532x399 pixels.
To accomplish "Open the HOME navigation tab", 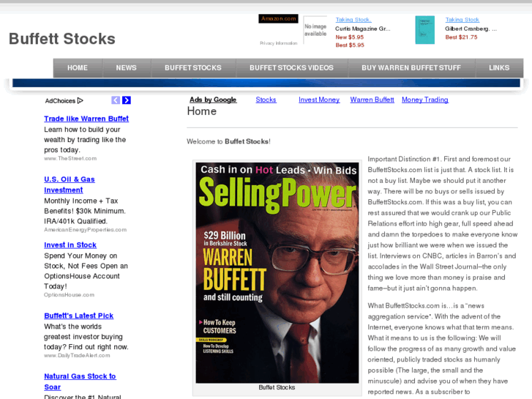I will pos(78,68).
